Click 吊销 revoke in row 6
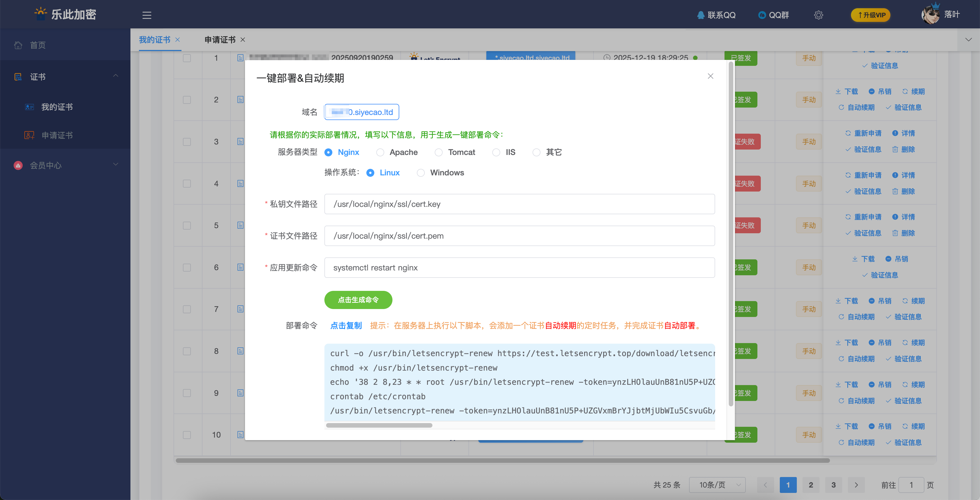This screenshot has width=980, height=500. (x=897, y=259)
